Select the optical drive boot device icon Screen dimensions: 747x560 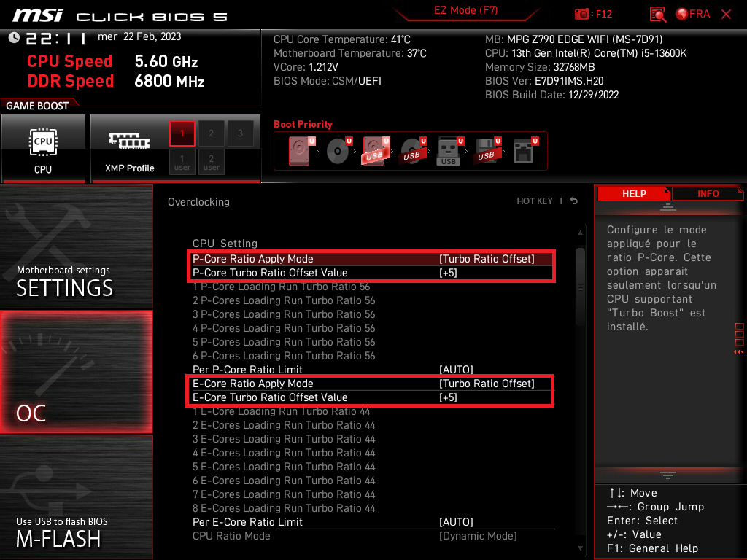coord(338,151)
